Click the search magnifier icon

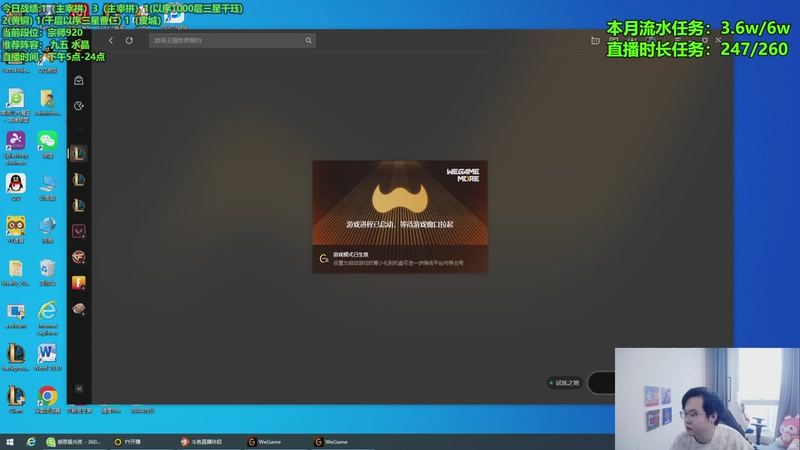pyautogui.click(x=308, y=40)
